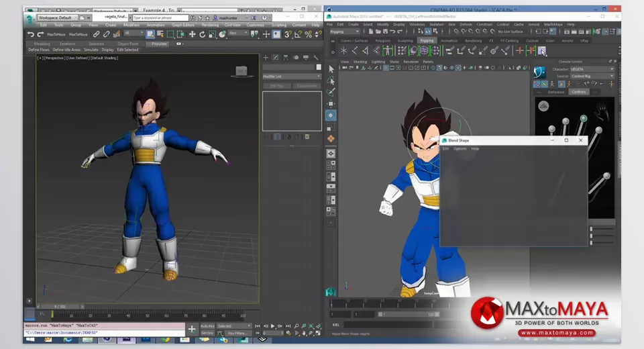Click the Windows Start button
The width and height of the screenshot is (644, 349).
click(x=30, y=340)
